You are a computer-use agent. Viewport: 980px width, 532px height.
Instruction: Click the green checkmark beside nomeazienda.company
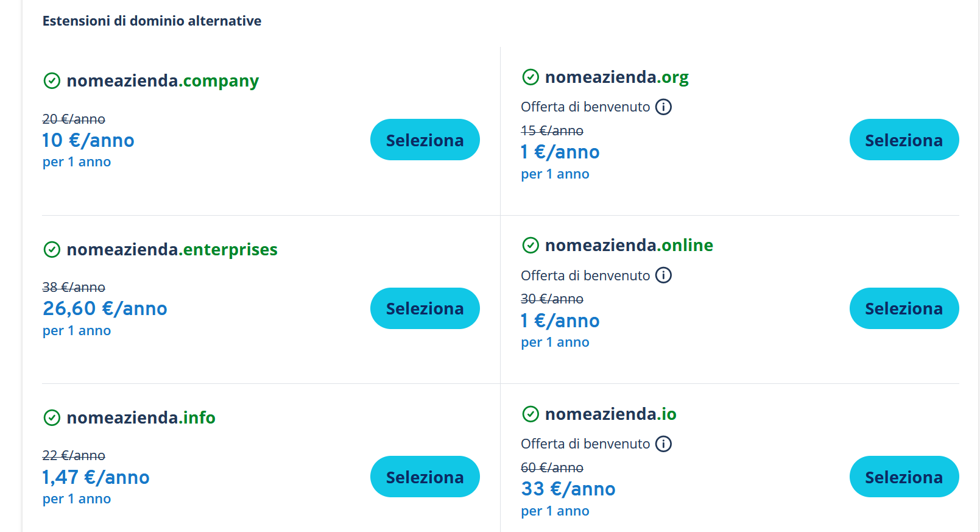52,80
